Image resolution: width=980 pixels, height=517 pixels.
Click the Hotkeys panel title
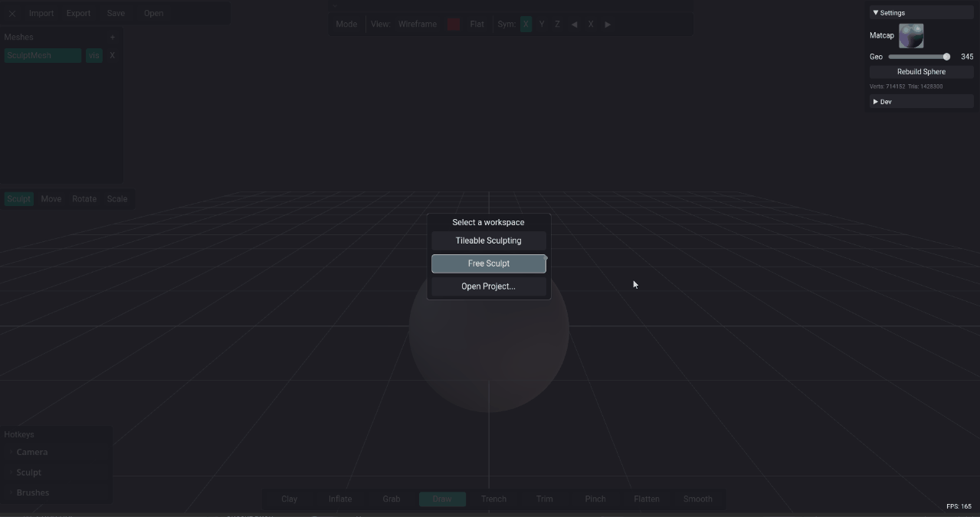coord(19,434)
